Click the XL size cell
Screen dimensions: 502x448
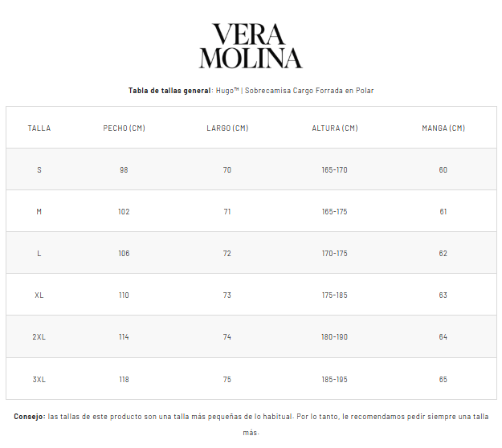click(x=39, y=295)
